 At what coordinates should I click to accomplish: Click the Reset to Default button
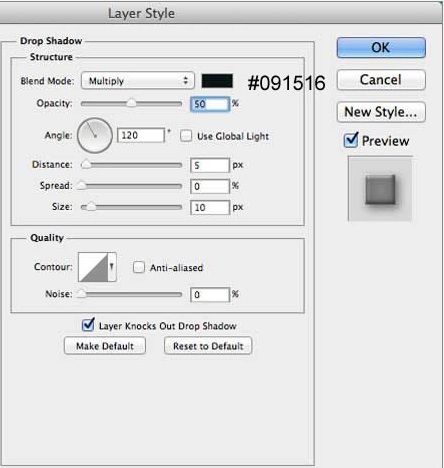(x=208, y=346)
